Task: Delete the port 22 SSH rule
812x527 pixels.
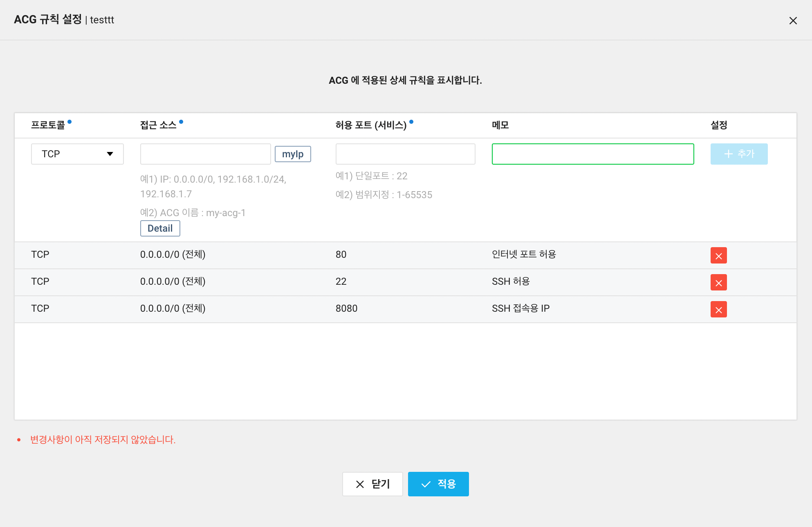Action: click(x=718, y=282)
